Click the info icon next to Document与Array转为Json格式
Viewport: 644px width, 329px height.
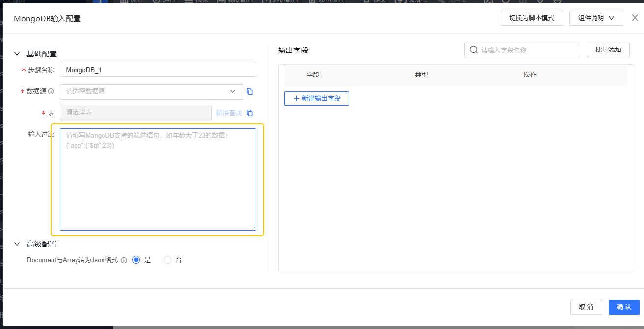pos(124,260)
